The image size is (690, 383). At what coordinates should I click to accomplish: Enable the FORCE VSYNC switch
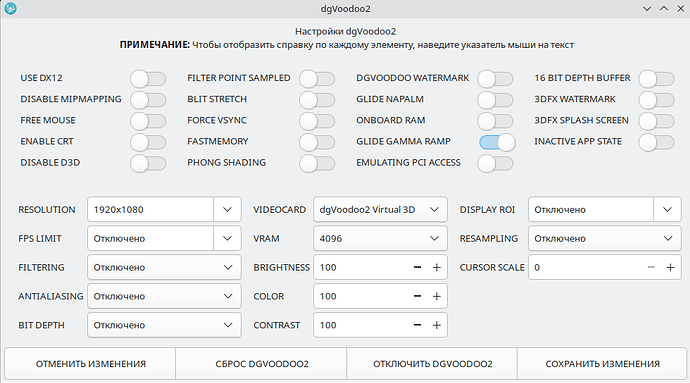pos(317,121)
